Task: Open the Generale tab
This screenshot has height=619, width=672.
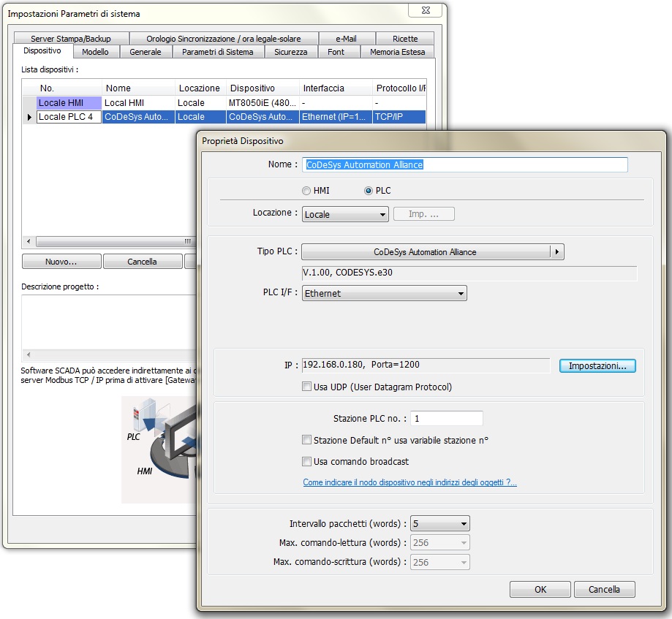Action: pyautogui.click(x=146, y=52)
